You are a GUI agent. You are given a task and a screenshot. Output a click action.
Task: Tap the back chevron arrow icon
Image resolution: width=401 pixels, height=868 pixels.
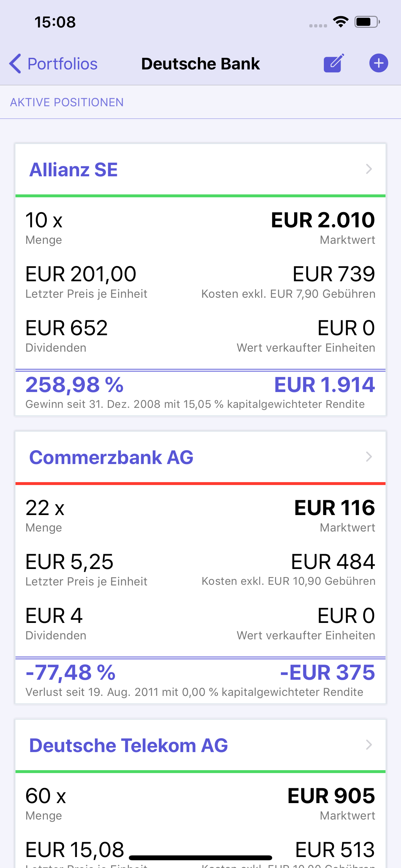tap(15, 63)
